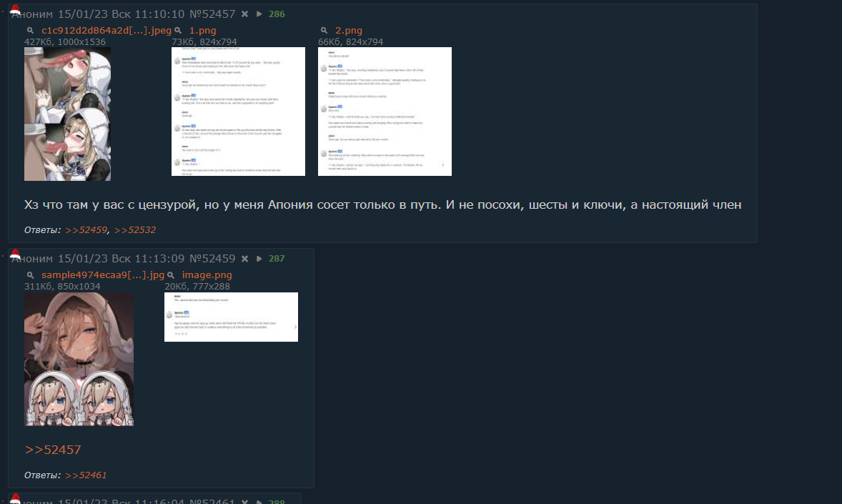Follow reply link >>52459
This screenshot has height=504, width=842.
tap(86, 230)
